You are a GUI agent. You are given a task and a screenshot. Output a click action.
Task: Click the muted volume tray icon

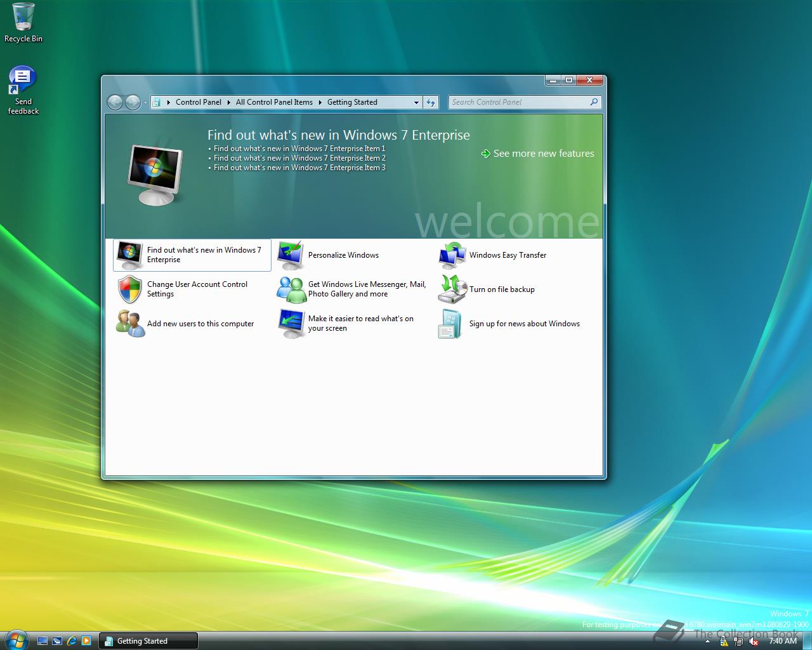pyautogui.click(x=754, y=642)
